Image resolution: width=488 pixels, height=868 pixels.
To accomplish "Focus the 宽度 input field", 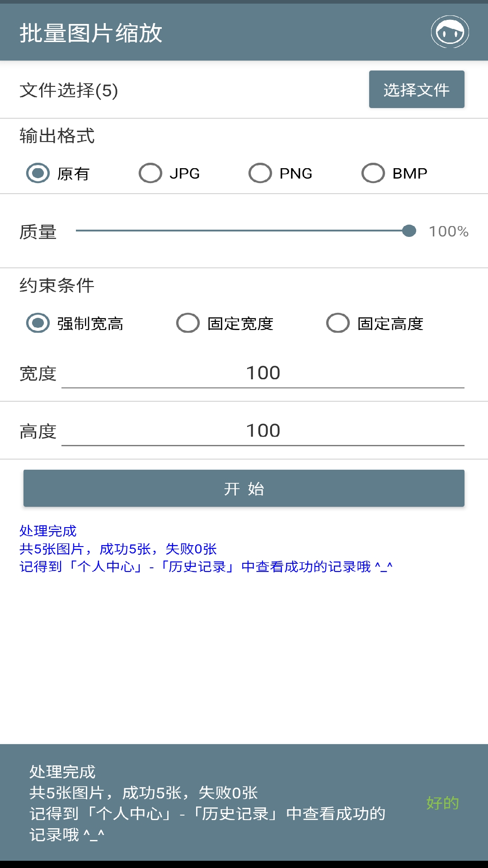I will [263, 373].
